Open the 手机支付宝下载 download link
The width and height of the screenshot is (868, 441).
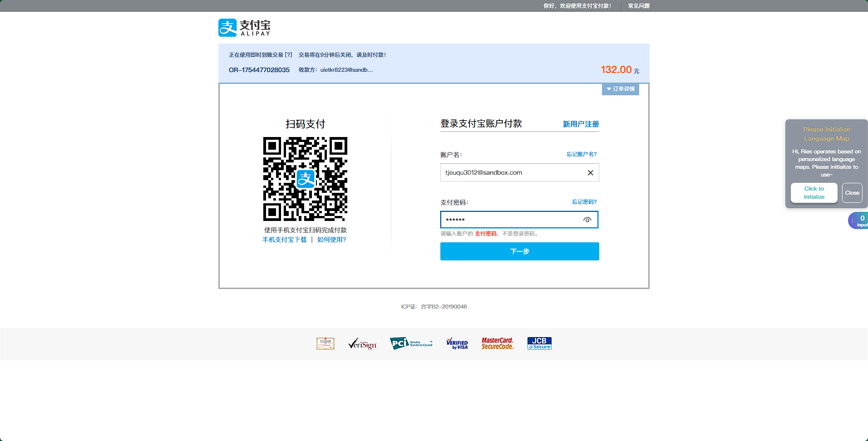point(285,240)
